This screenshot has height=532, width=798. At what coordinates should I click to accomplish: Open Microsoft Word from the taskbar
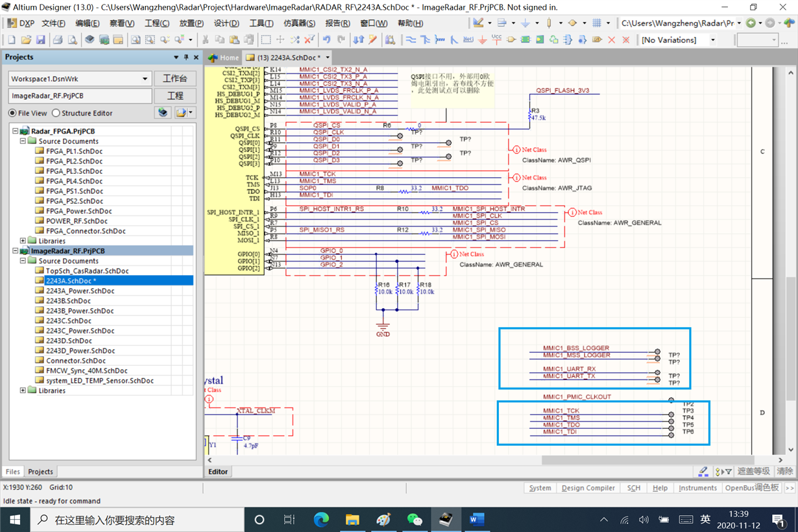pyautogui.click(x=477, y=520)
